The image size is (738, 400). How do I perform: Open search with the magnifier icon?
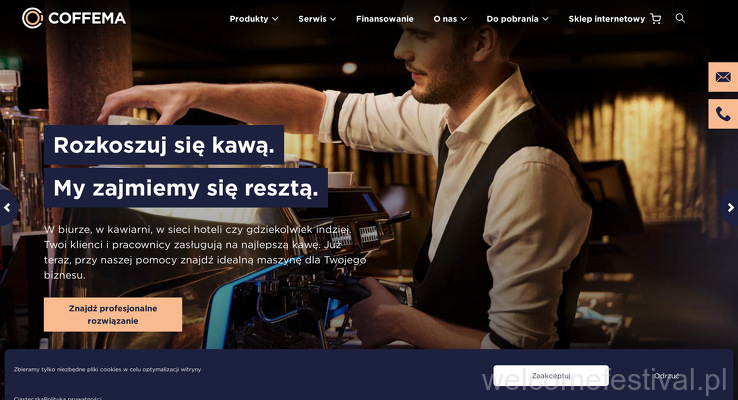[x=680, y=18]
